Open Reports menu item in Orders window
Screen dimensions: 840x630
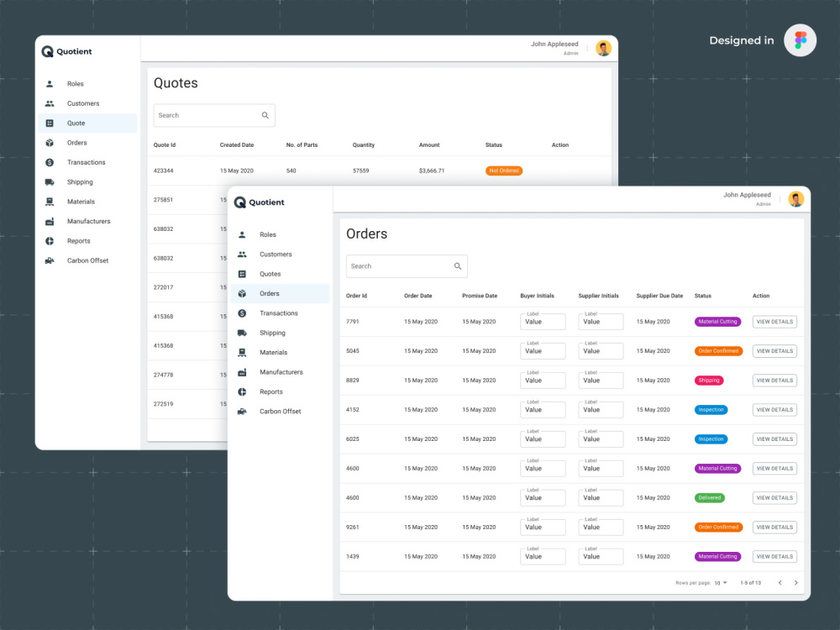click(281, 392)
